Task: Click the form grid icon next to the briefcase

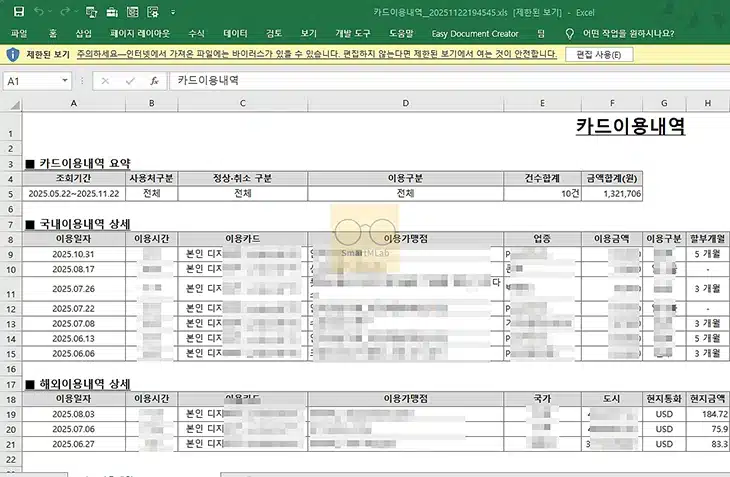Action: point(133,12)
